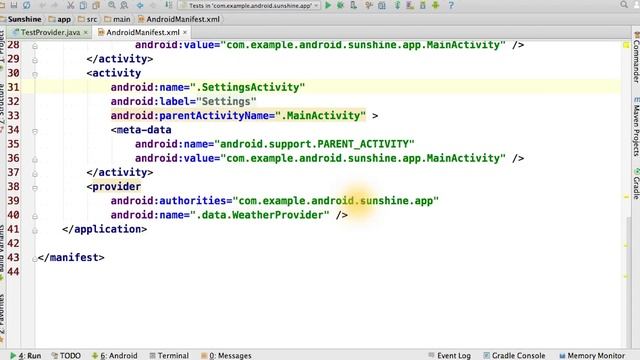The width and height of the screenshot is (640, 360).
Task: Click the green Android Device Monitor icon
Action: click(x=436, y=5)
